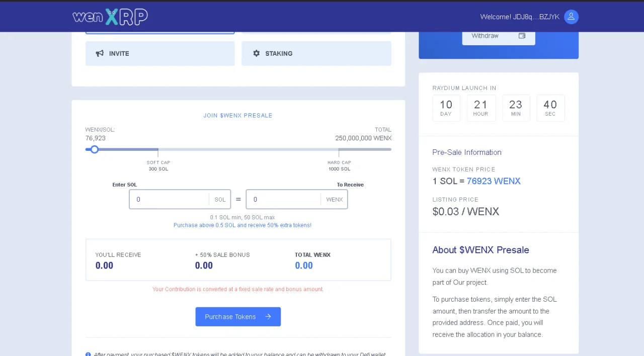Click the countdown MIN box showing 23
The width and height of the screenshot is (644, 356).
click(516, 108)
